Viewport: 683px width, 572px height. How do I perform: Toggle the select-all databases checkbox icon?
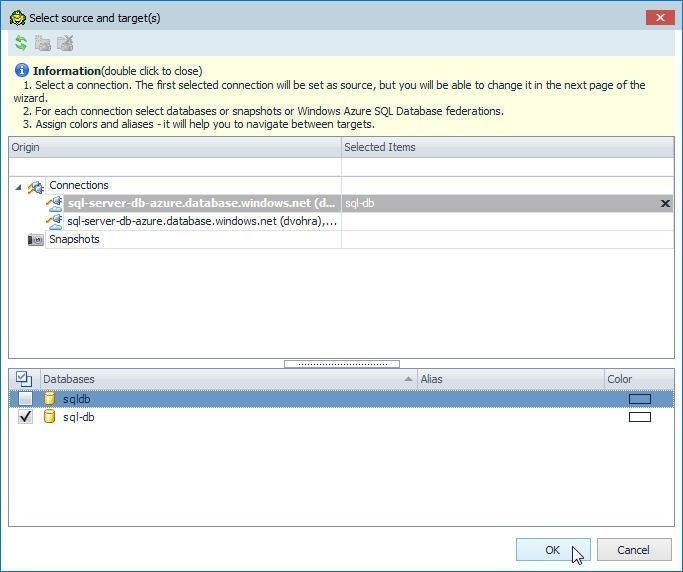tap(24, 379)
